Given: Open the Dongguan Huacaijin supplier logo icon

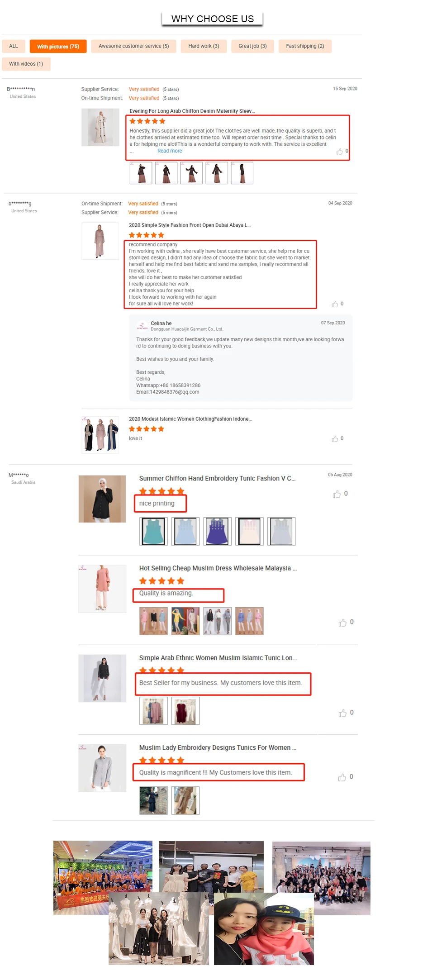Looking at the screenshot, I should click(142, 326).
